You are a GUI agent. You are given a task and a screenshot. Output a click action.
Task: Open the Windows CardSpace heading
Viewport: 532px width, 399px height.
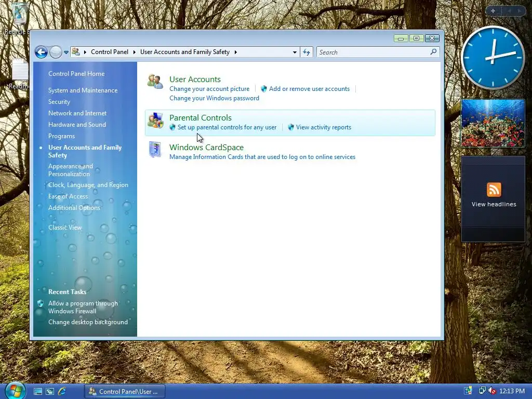pyautogui.click(x=206, y=147)
